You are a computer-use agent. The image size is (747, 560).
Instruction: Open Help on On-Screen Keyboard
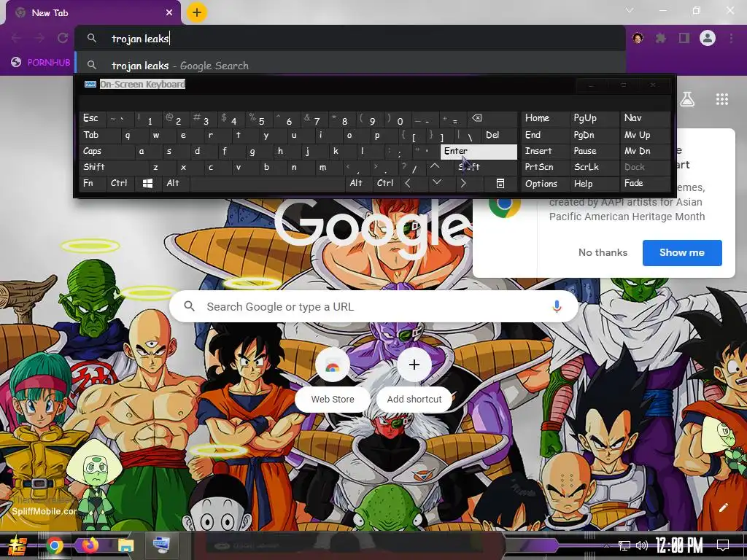click(x=594, y=183)
